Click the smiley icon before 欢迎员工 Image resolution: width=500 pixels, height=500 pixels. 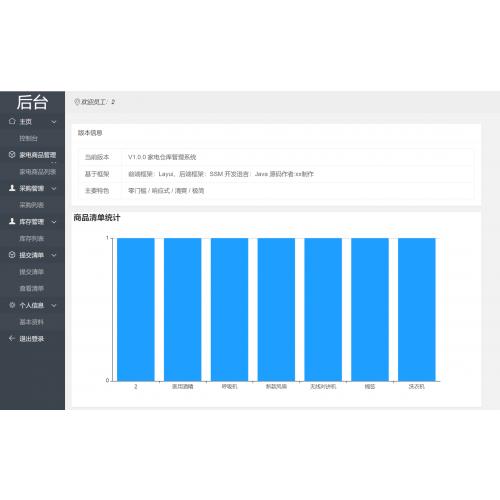tap(77, 102)
